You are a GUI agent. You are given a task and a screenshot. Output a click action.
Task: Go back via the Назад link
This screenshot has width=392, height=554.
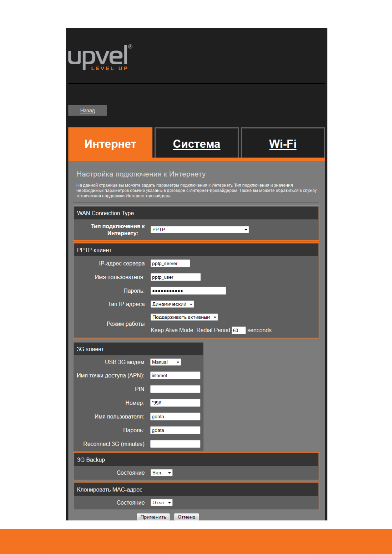(88, 111)
